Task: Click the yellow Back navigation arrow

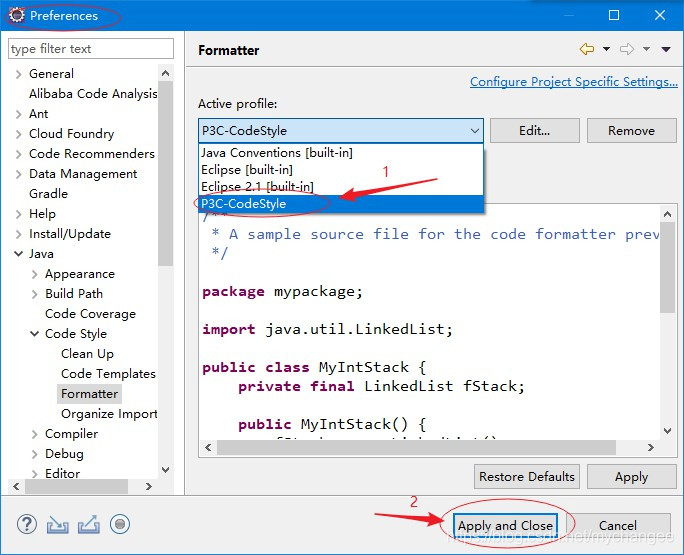Action: 587,49
